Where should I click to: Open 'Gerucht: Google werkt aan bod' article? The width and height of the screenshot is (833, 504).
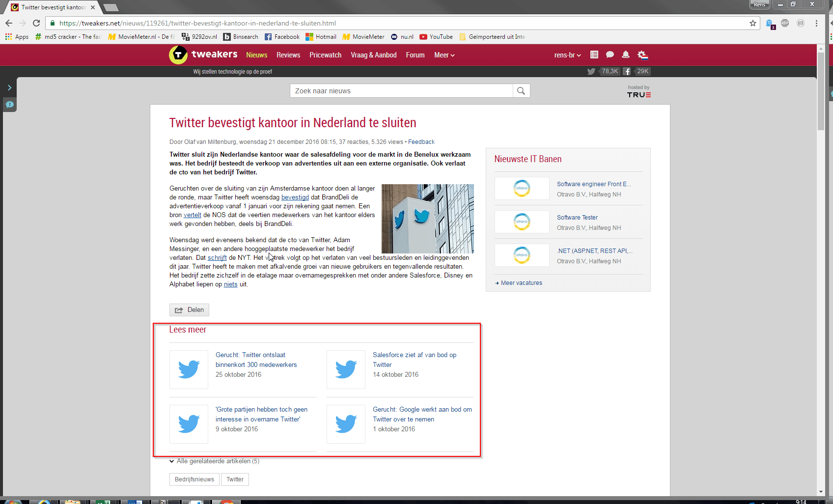pyautogui.click(x=422, y=415)
